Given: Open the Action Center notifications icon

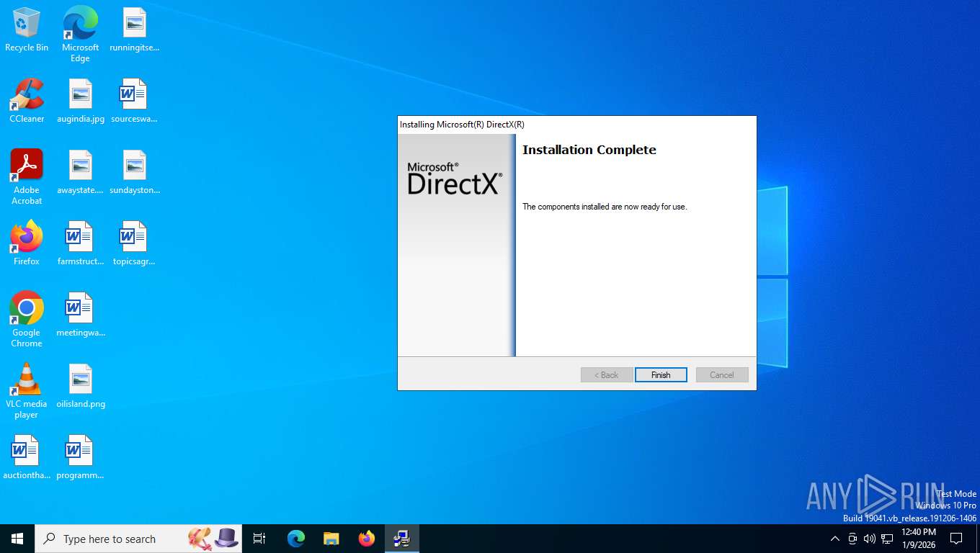Looking at the screenshot, I should [956, 539].
